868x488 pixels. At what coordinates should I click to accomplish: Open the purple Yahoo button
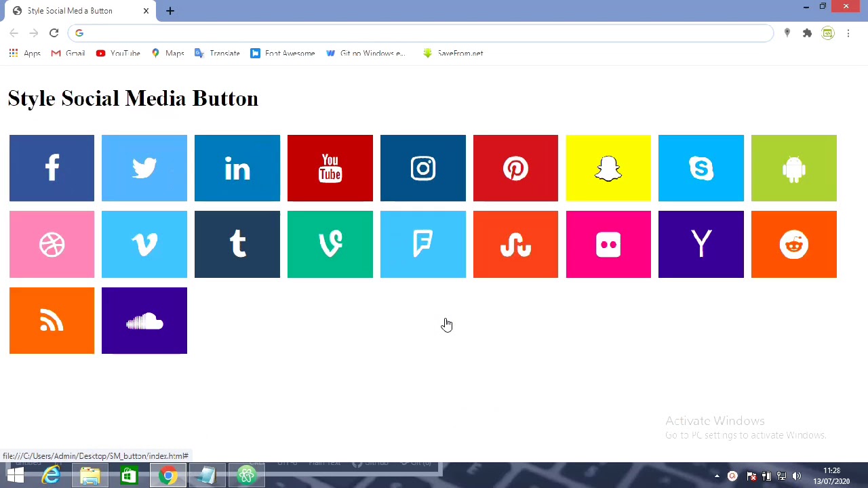click(701, 244)
